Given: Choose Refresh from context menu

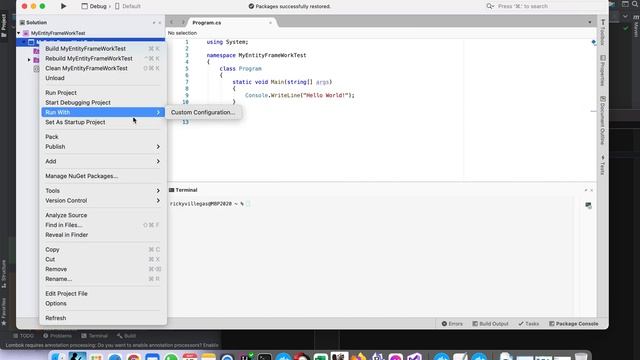Looking at the screenshot, I should (x=102, y=318).
